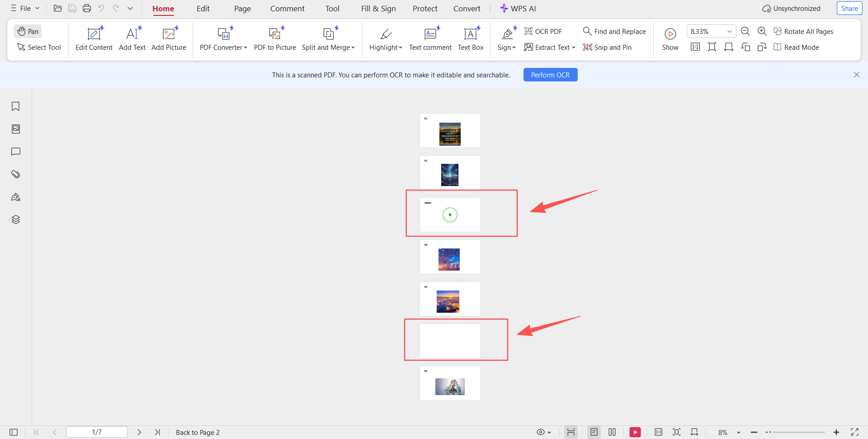The height and width of the screenshot is (439, 868).
Task: Click the zoom slider handle in status bar
Action: pyautogui.click(x=769, y=432)
